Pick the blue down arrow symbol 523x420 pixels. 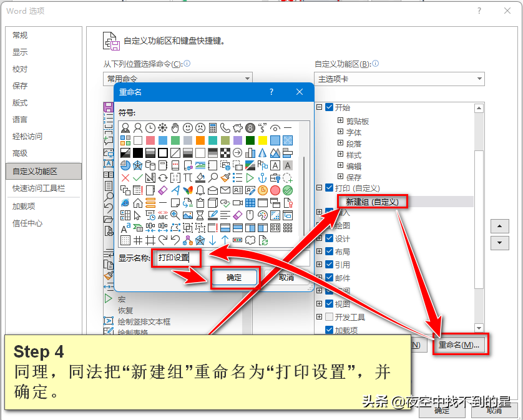point(212,240)
